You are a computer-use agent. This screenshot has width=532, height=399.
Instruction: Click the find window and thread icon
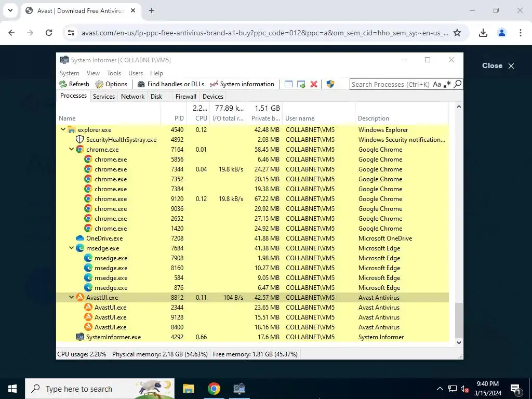[x=301, y=84]
